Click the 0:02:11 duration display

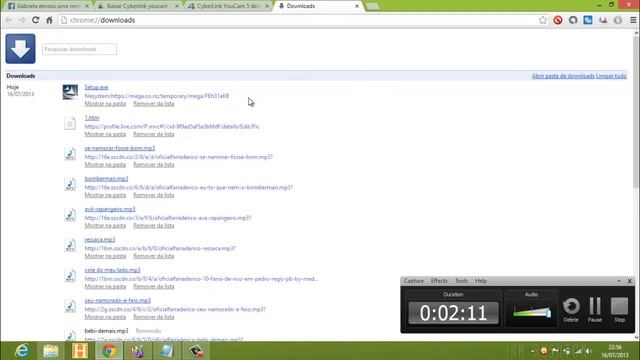pyautogui.click(x=453, y=313)
